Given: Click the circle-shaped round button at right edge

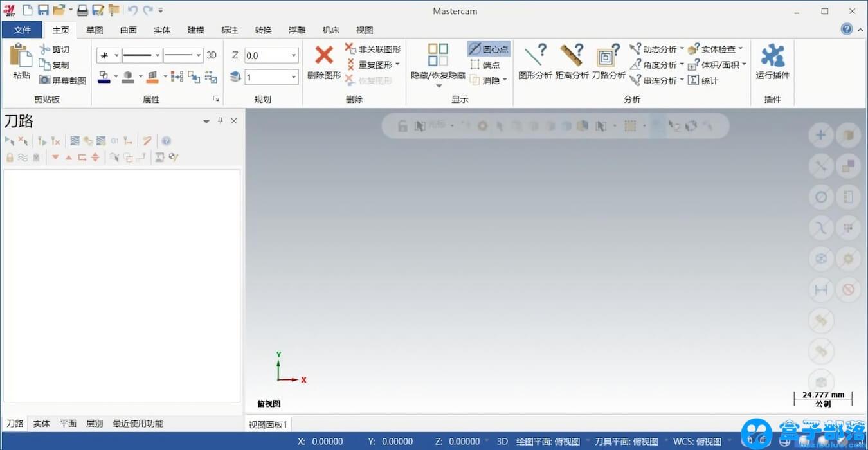Looking at the screenshot, I should pos(821,197).
